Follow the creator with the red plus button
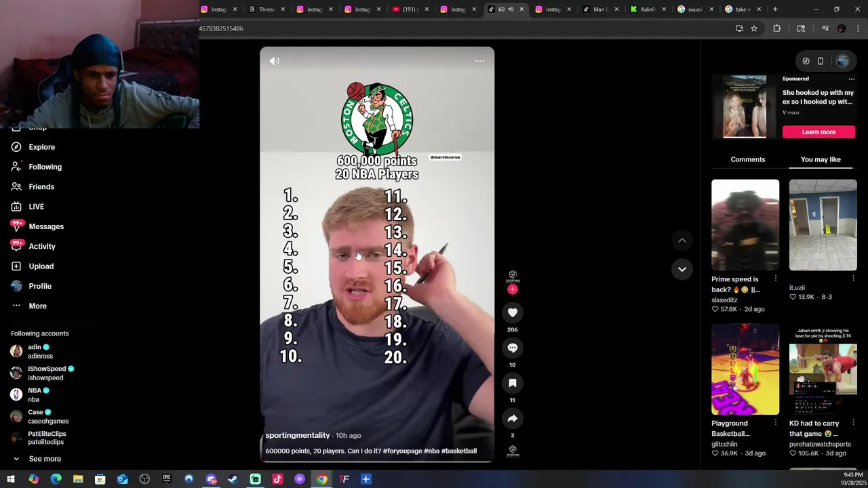 [x=513, y=289]
